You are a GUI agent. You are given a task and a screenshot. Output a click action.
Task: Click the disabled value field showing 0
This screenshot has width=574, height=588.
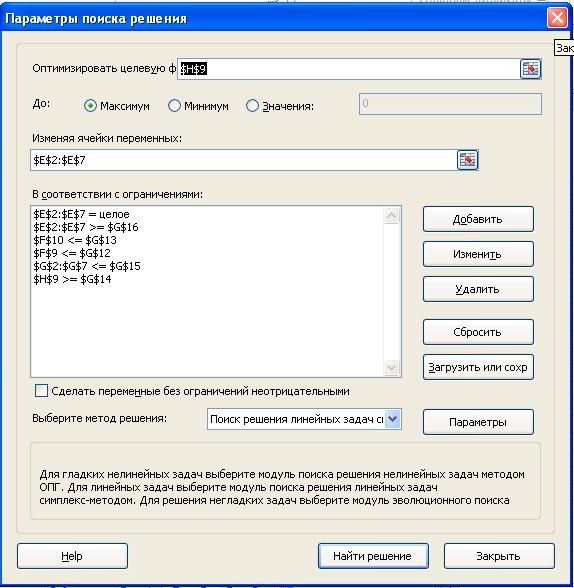point(450,104)
